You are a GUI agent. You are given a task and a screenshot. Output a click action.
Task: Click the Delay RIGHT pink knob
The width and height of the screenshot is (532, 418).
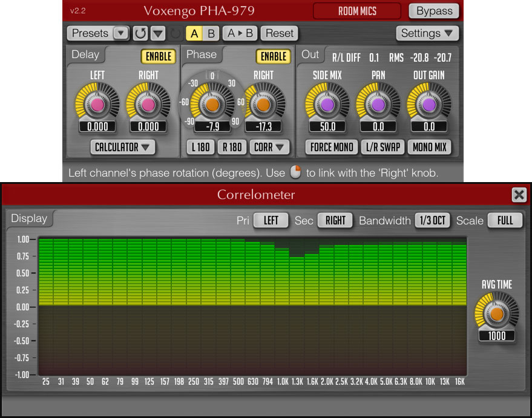pos(148,105)
